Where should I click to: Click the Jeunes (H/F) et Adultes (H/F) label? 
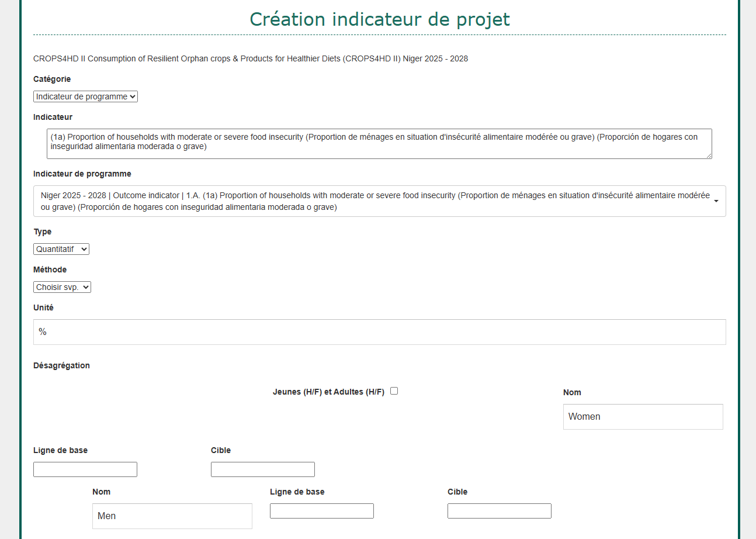[x=328, y=392]
